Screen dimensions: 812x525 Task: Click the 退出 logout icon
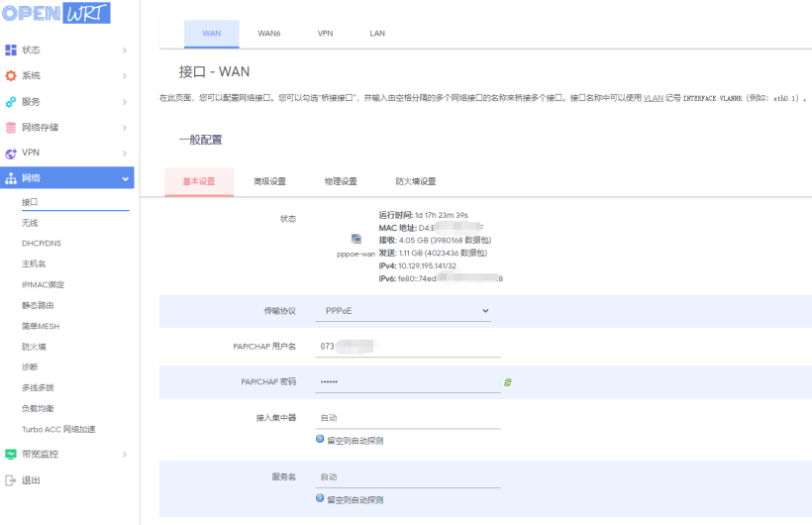coord(11,480)
